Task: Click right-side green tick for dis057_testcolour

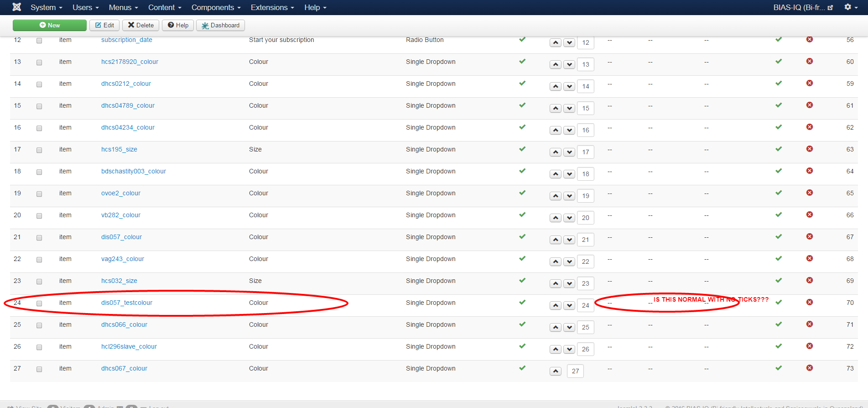Action: (779, 302)
